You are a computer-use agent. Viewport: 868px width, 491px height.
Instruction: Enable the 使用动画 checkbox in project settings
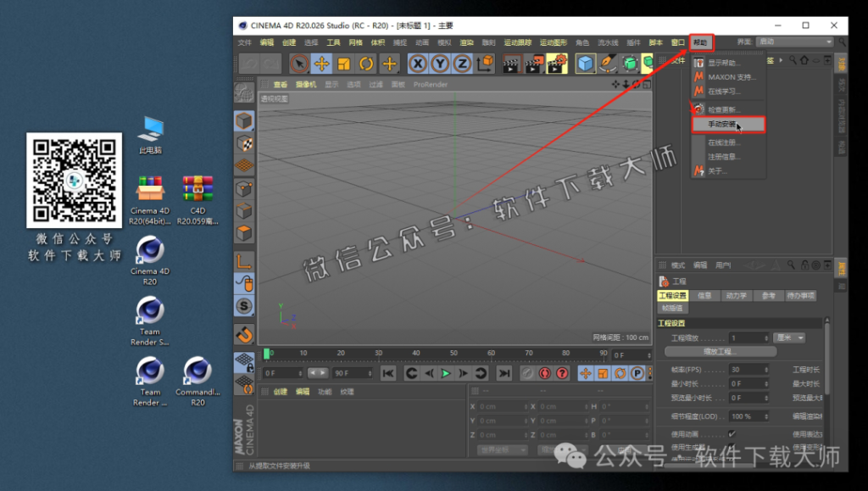click(731, 433)
